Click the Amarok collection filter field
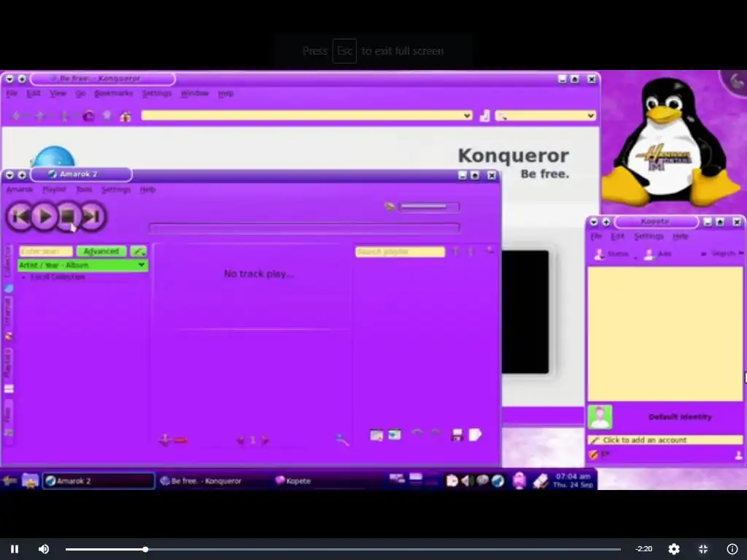This screenshot has width=747, height=560. coord(46,251)
